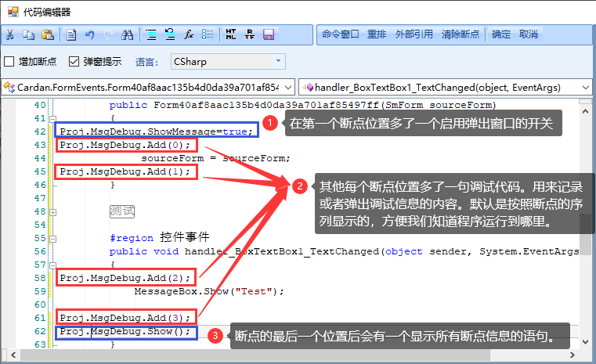
Task: Click code line Proj.MsgDebug.Show();
Action: click(125, 331)
